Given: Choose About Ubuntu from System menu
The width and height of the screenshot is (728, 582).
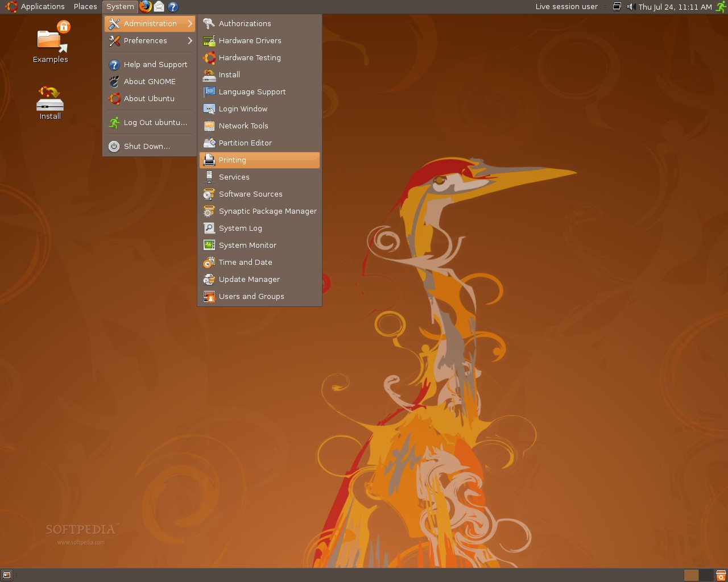Looking at the screenshot, I should [150, 98].
